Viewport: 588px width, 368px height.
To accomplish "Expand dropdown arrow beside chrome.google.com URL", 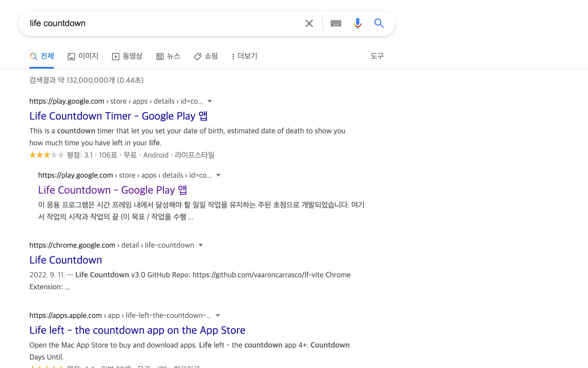I will pos(201,245).
